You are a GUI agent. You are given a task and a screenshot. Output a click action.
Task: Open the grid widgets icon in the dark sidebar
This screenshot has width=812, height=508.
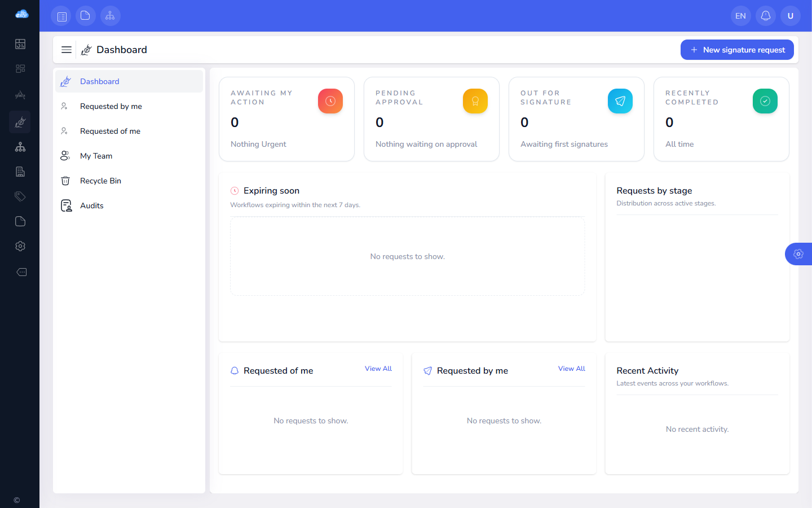[x=20, y=69]
